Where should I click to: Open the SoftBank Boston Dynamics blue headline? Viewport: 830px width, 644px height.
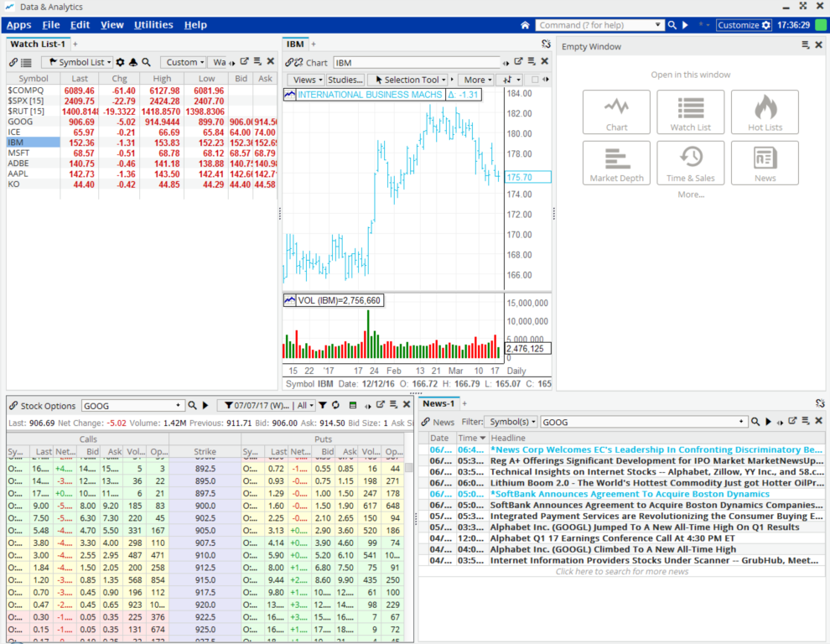click(630, 494)
